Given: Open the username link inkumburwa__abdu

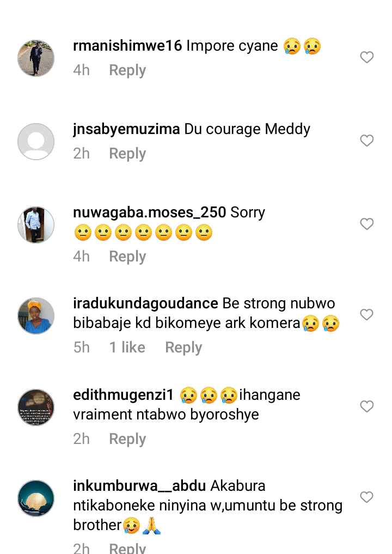Looking at the screenshot, I should click(139, 486).
